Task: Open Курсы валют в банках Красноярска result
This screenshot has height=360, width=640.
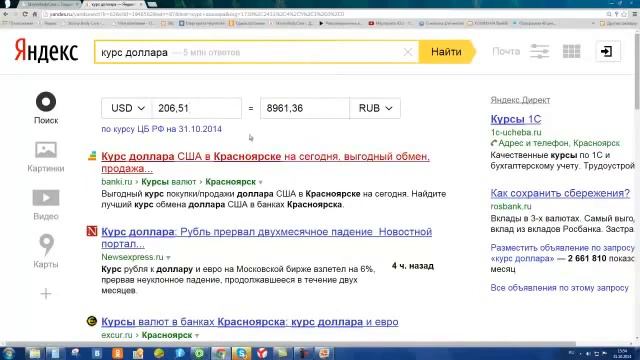Action: pos(250,322)
